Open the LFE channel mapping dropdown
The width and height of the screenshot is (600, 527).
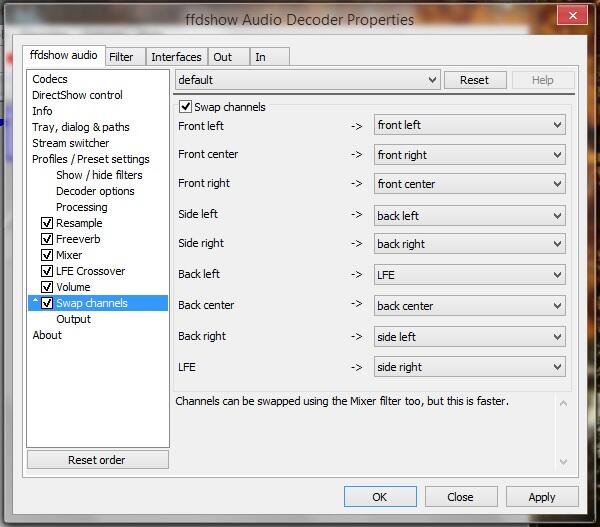[470, 367]
